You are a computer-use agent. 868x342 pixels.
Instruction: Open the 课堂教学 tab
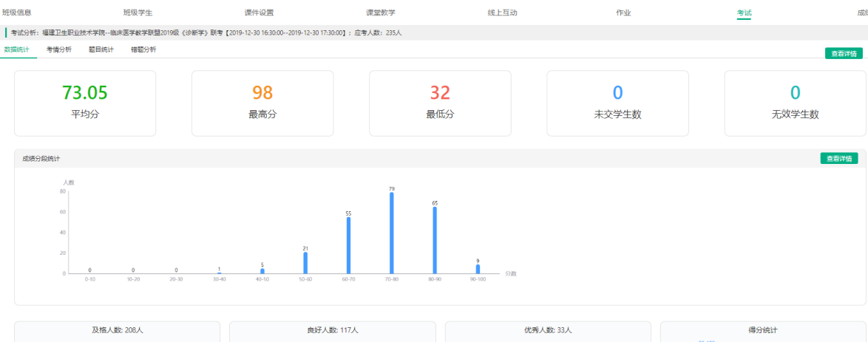click(x=380, y=13)
